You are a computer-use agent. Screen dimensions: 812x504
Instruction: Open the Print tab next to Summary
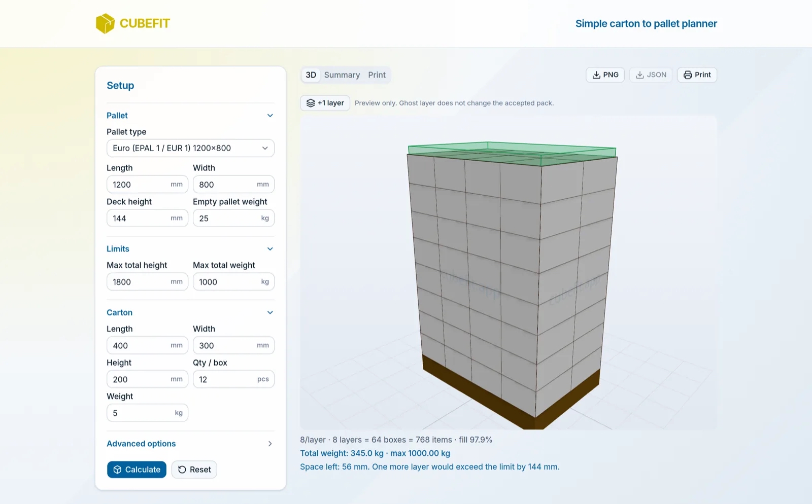click(377, 75)
